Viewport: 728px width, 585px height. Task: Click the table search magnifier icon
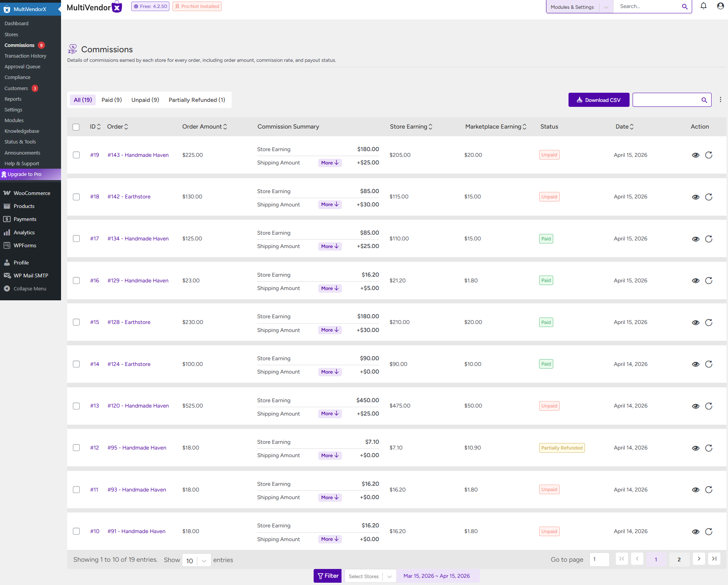coord(704,100)
